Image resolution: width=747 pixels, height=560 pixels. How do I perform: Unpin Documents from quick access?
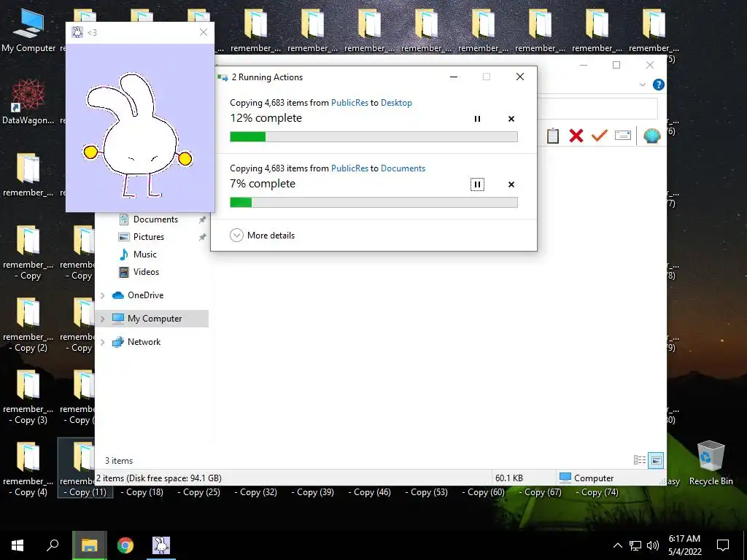[203, 219]
